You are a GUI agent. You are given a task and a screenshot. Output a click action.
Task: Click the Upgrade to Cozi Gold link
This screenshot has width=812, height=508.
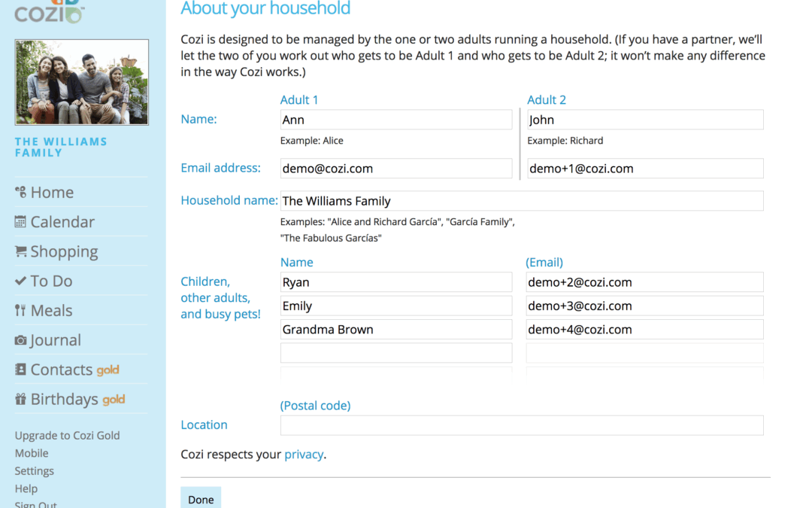67,436
